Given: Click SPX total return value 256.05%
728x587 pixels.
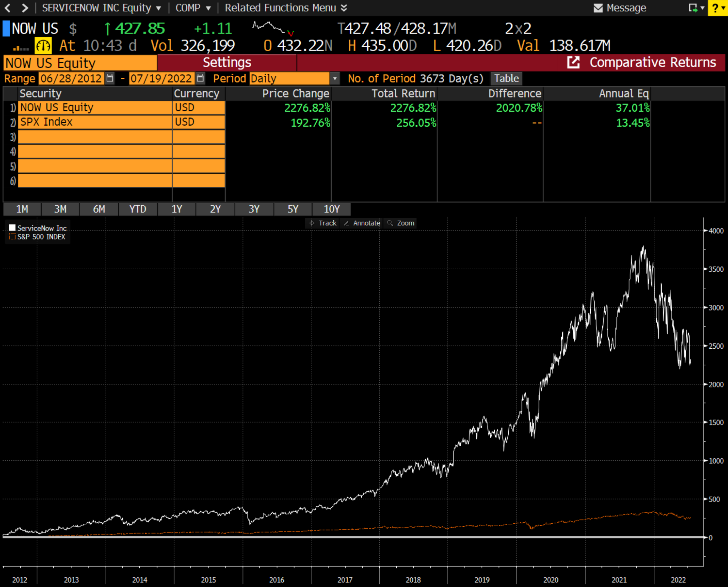Looking at the screenshot, I should 416,123.
